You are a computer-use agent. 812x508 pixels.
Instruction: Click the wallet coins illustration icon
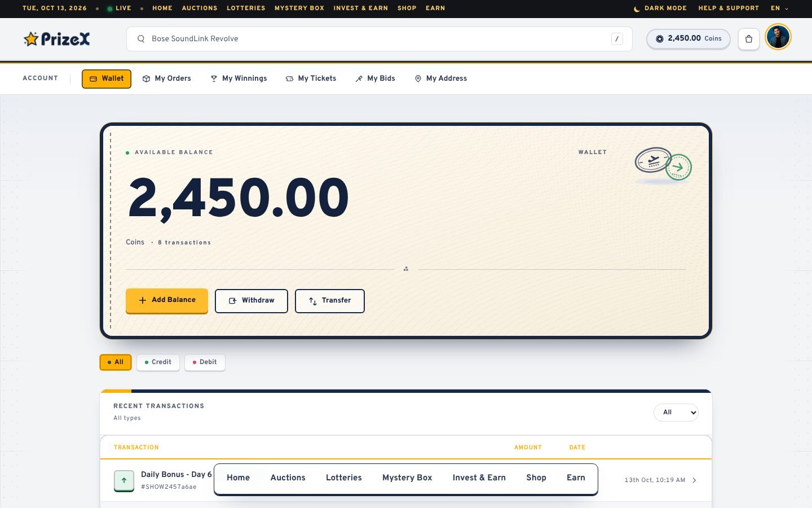(x=663, y=165)
